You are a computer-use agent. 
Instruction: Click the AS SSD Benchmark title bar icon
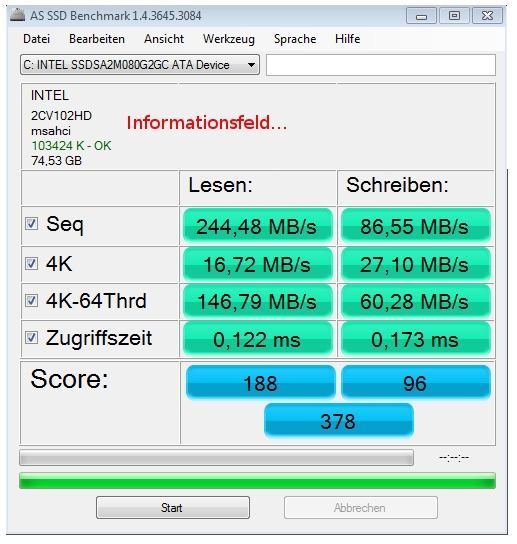coord(17,15)
